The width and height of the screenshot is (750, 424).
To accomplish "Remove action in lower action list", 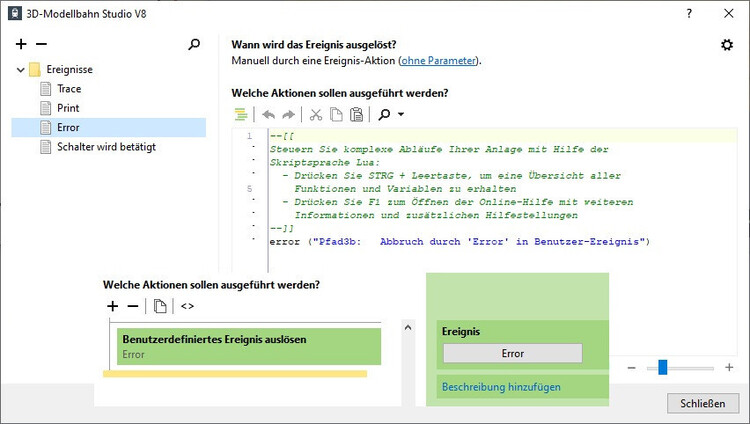I will pyautogui.click(x=133, y=306).
